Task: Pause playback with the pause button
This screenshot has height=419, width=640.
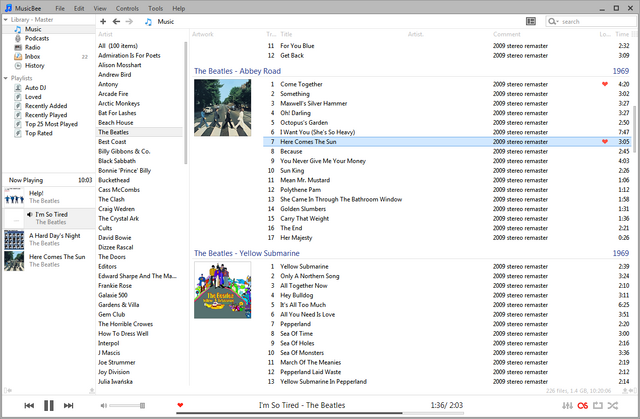Action: pos(47,405)
